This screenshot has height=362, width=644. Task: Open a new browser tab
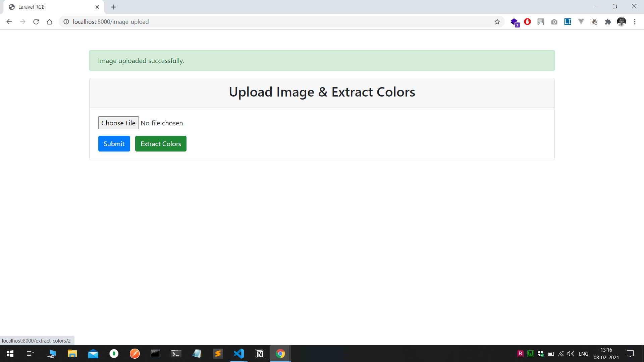[113, 7]
